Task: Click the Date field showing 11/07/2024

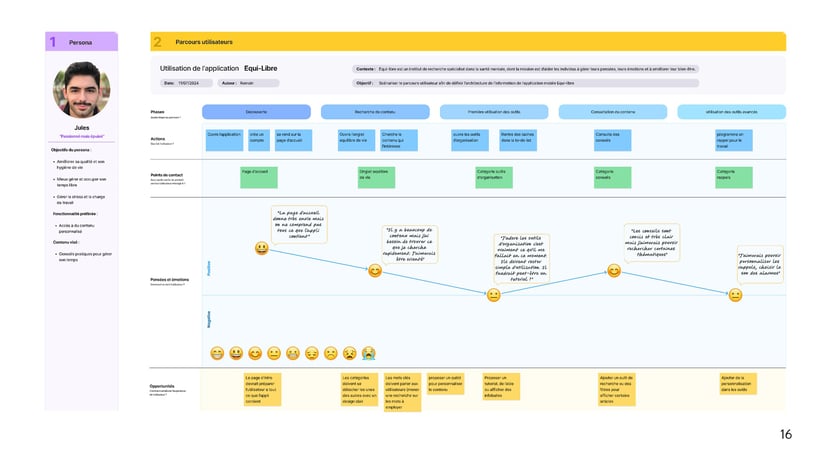Action: (186, 83)
